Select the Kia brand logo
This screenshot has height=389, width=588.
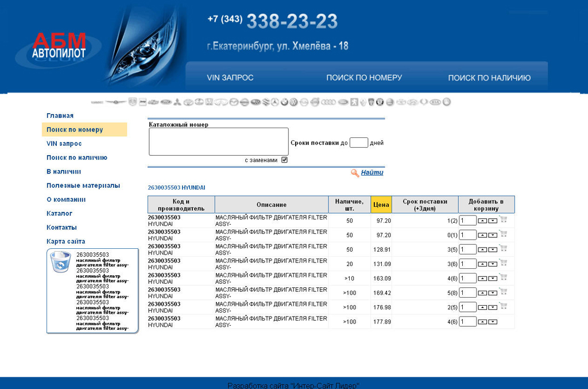coord(435,102)
